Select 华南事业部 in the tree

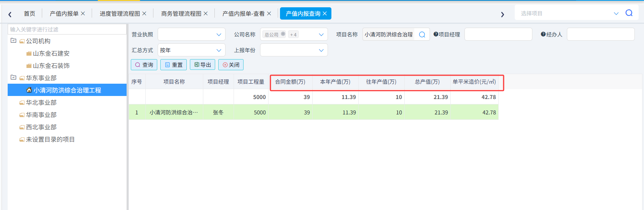tap(41, 115)
